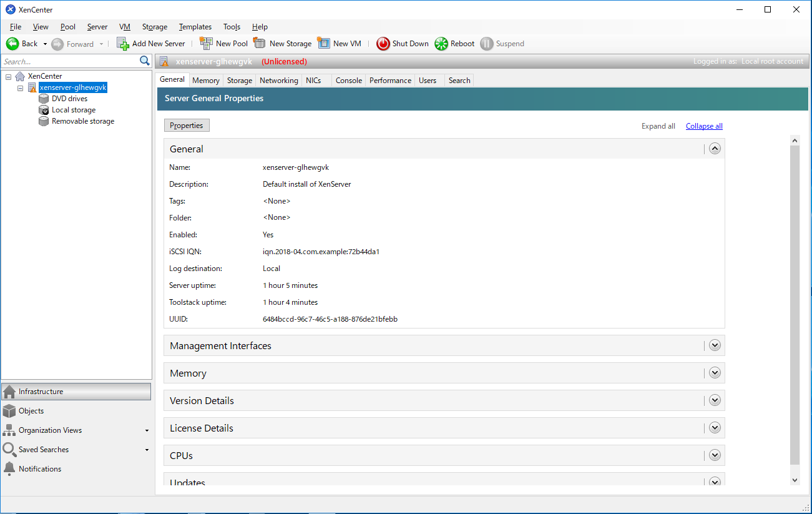Open the New Pool tool
Image resolution: width=812 pixels, height=514 pixels.
(205, 43)
